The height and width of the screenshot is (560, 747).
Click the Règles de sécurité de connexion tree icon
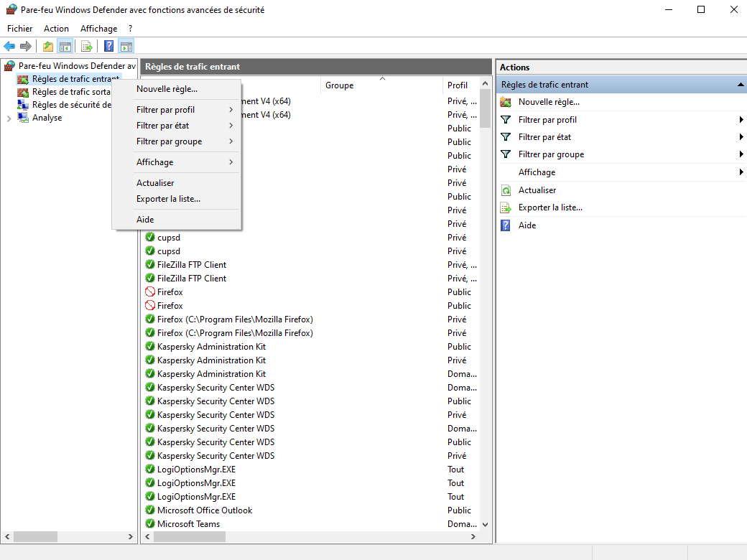23,105
